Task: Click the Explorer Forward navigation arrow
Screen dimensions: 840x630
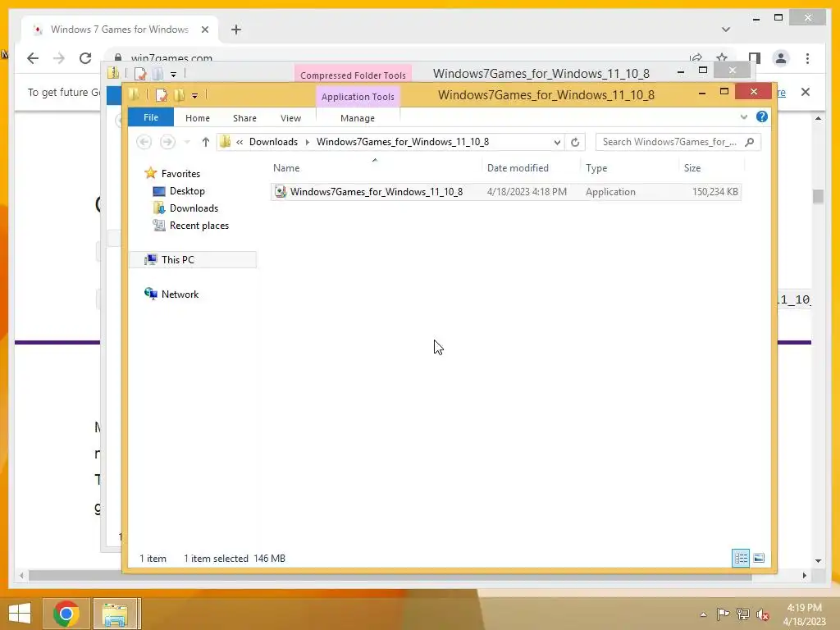Action: pyautogui.click(x=167, y=141)
